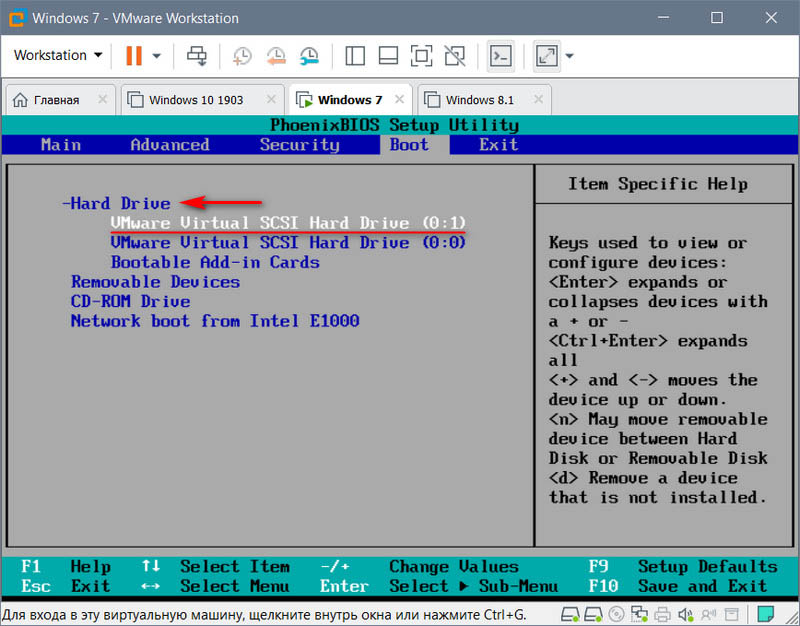The width and height of the screenshot is (800, 626).
Task: Open power options dropdown arrow next to pause
Action: pyautogui.click(x=157, y=56)
